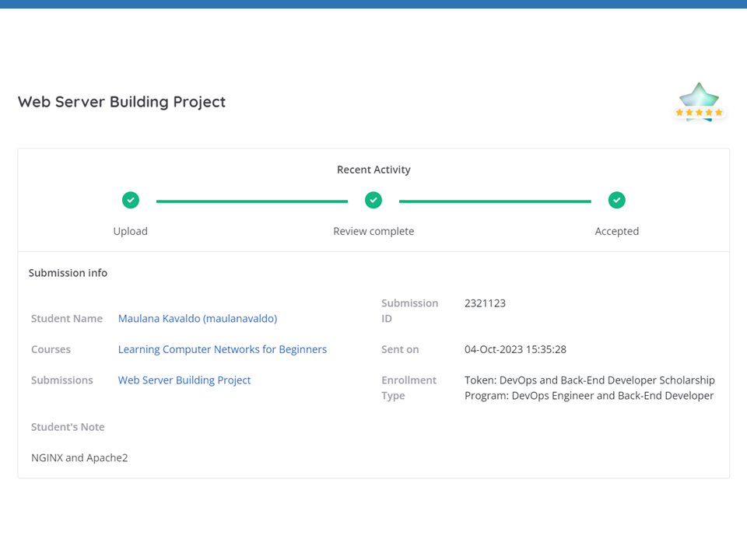Image resolution: width=747 pixels, height=560 pixels.
Task: Select the Upload step label
Action: 130,231
